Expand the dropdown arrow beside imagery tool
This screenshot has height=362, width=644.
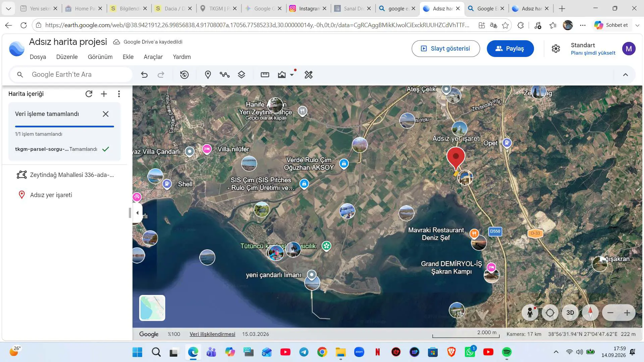292,75
